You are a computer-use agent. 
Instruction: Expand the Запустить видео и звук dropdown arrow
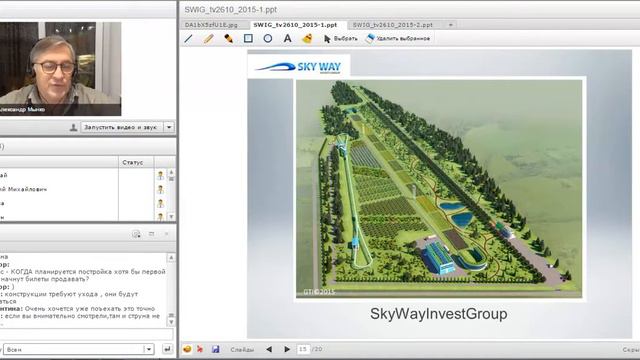(x=169, y=127)
